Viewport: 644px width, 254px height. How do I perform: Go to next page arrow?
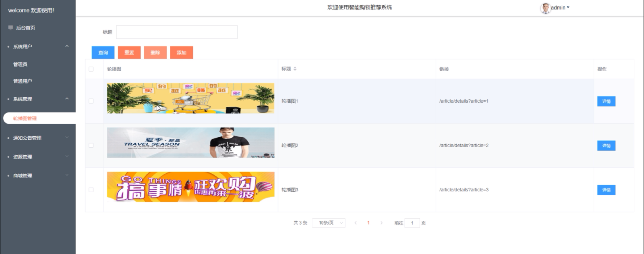381,223
